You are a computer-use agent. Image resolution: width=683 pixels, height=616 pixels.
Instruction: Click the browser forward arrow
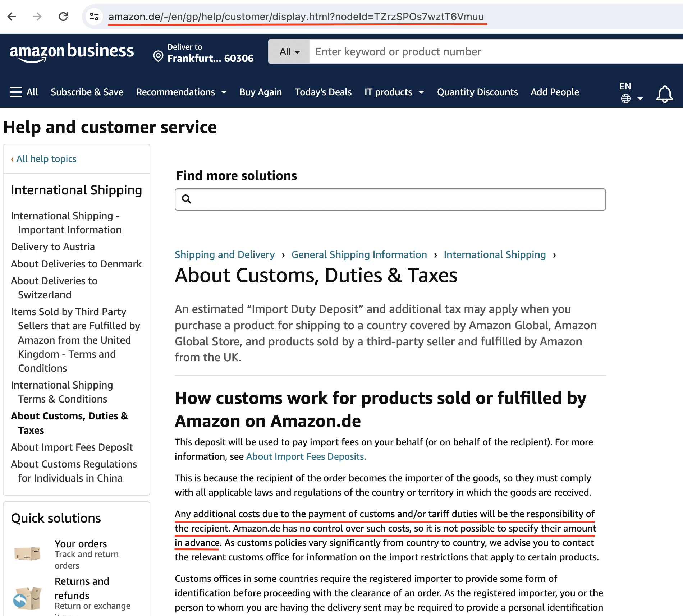pos(37,17)
